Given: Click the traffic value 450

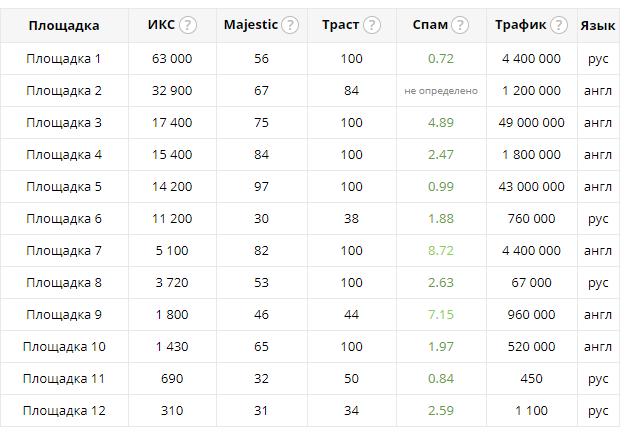Looking at the screenshot, I should click(531, 379).
